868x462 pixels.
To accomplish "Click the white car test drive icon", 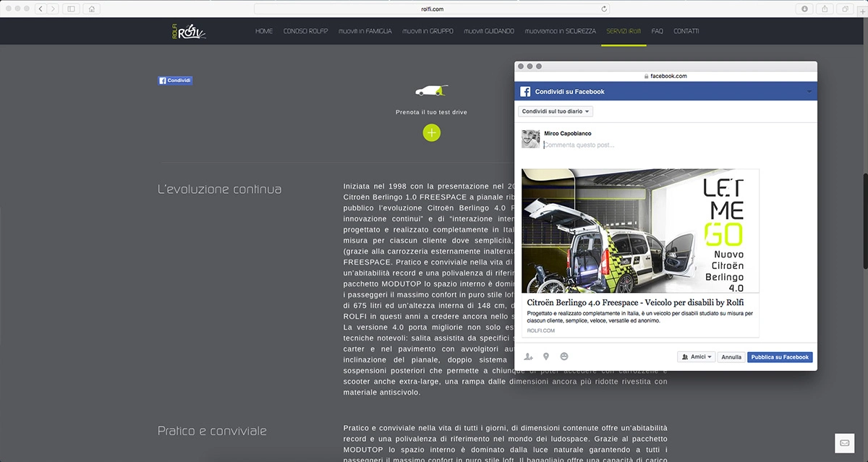I will [x=431, y=90].
